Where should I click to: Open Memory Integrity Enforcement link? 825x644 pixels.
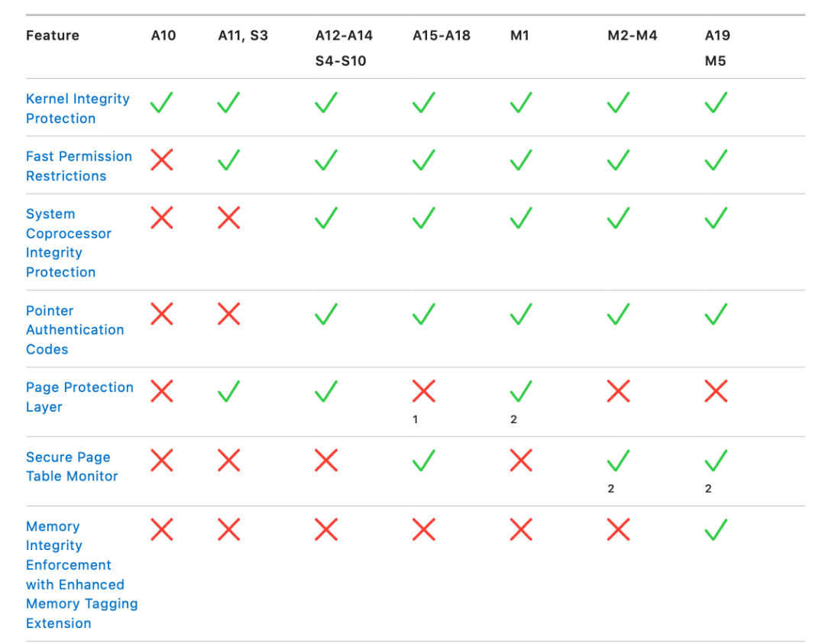click(x=81, y=574)
